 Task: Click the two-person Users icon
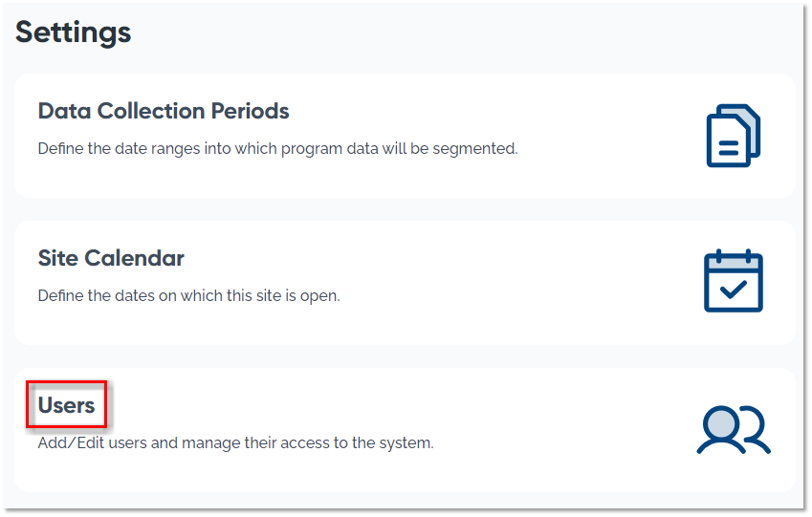[x=733, y=430]
